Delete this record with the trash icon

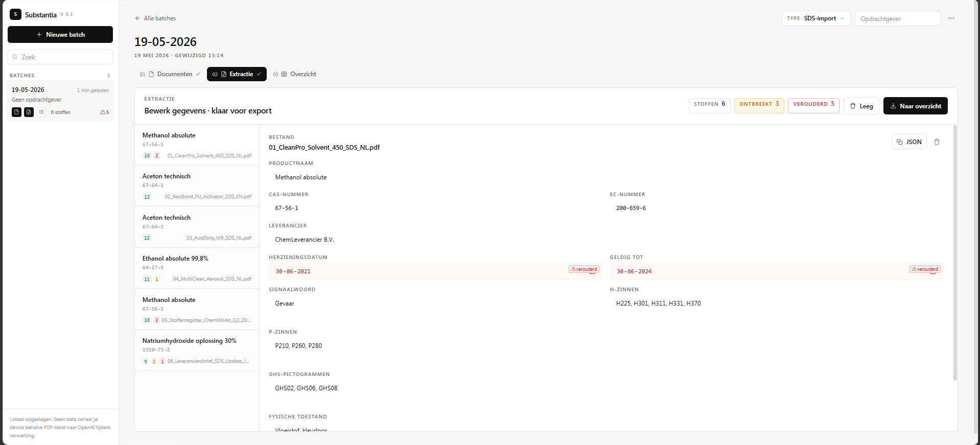click(937, 142)
